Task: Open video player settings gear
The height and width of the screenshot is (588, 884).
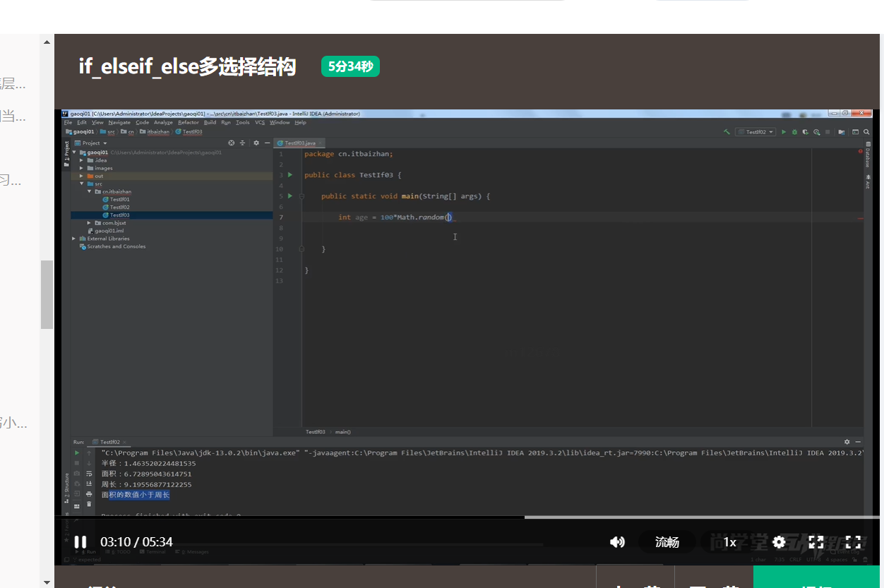Action: pyautogui.click(x=779, y=542)
